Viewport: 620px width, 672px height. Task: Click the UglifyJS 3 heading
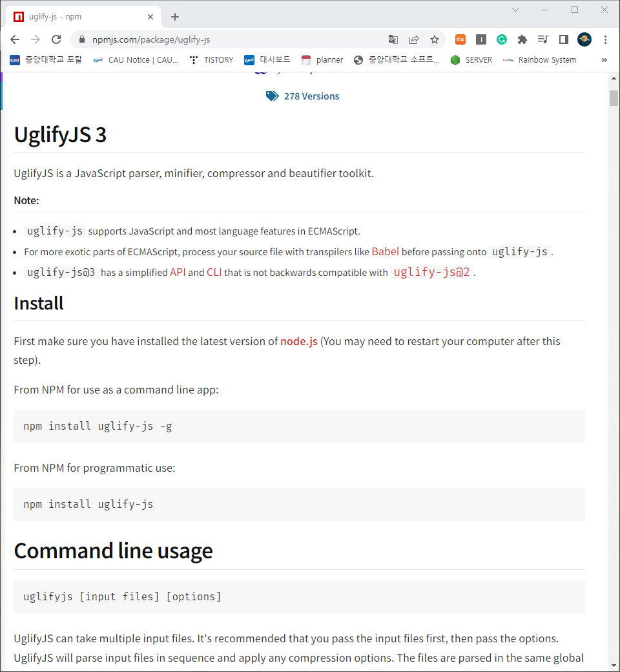(60, 134)
